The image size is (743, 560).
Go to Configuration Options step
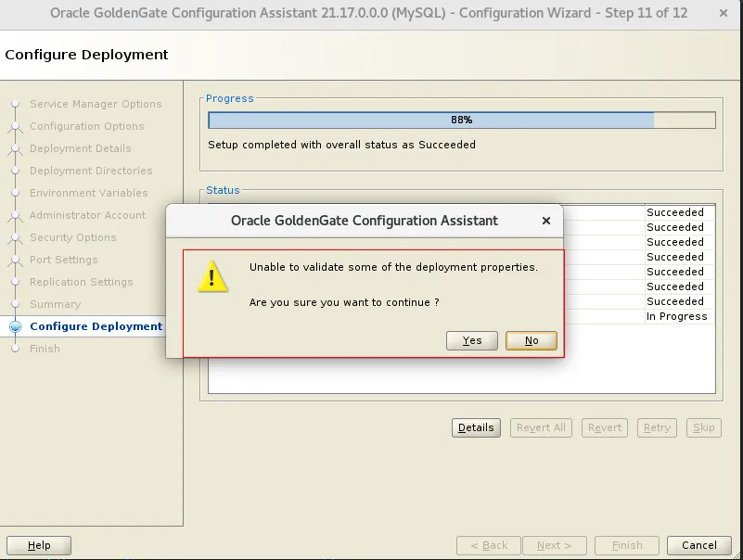point(87,126)
